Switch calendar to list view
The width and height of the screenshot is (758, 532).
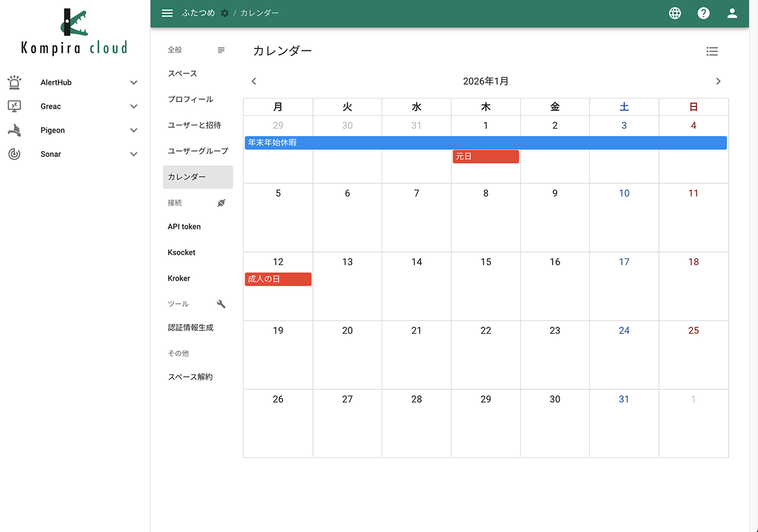(712, 51)
